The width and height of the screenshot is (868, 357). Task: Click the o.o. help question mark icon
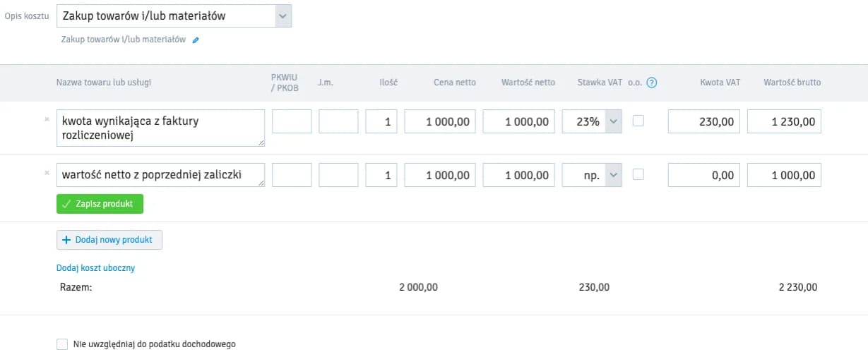click(x=651, y=83)
